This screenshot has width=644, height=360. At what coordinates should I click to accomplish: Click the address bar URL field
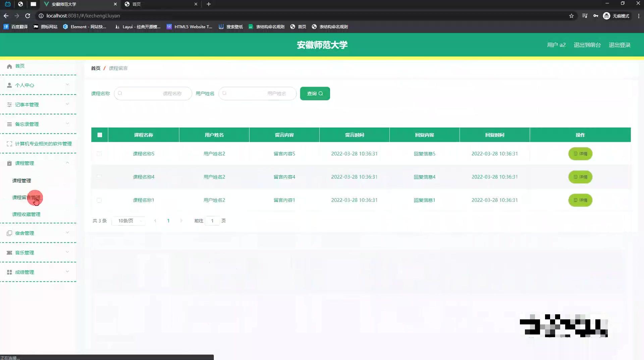[x=302, y=16]
